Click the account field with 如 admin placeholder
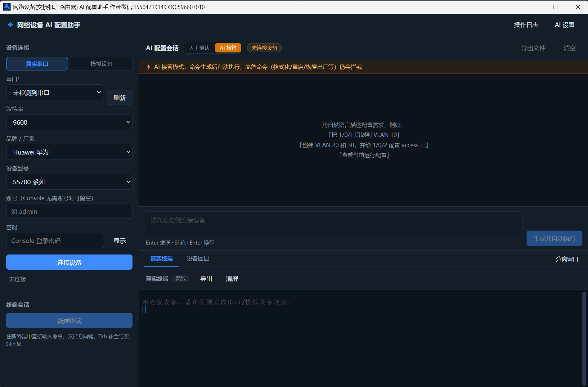 coord(69,211)
